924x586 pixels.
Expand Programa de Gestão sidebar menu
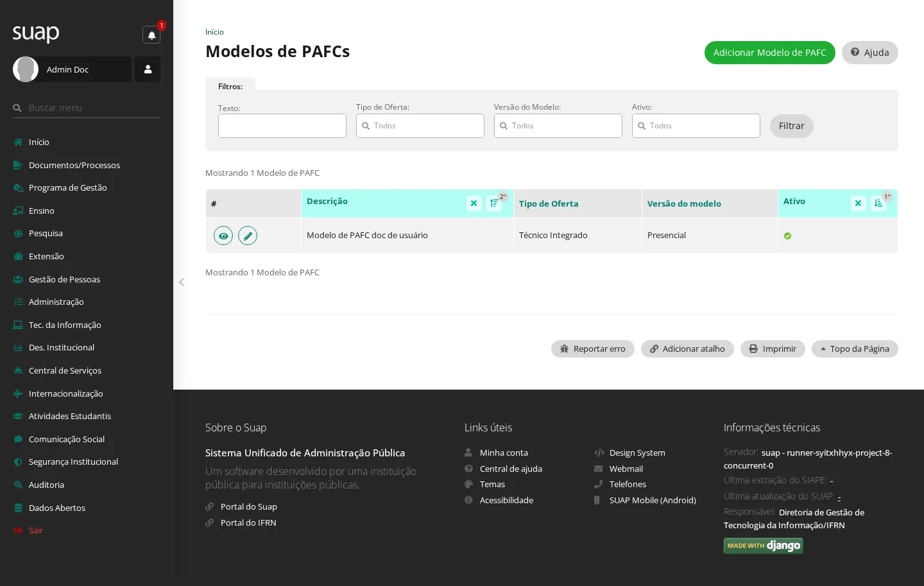pyautogui.click(x=87, y=188)
